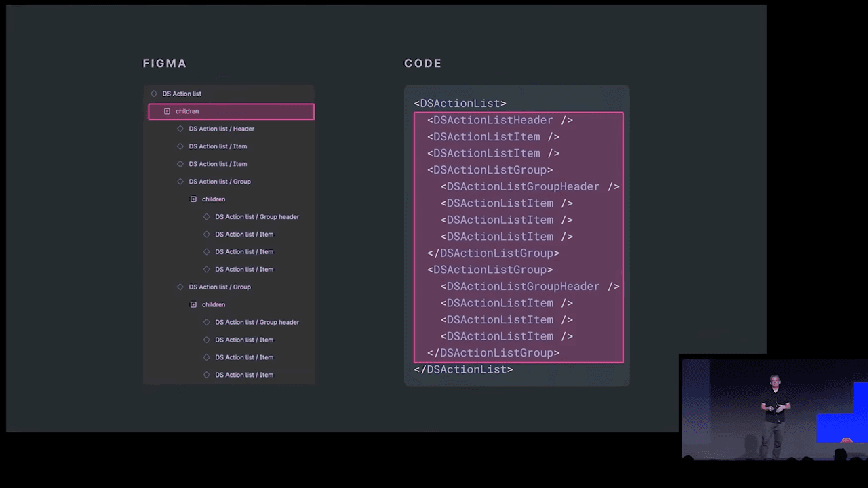The height and width of the screenshot is (488, 868).
Task: Click the opening DSActionList tag in the code
Action: pos(460,103)
